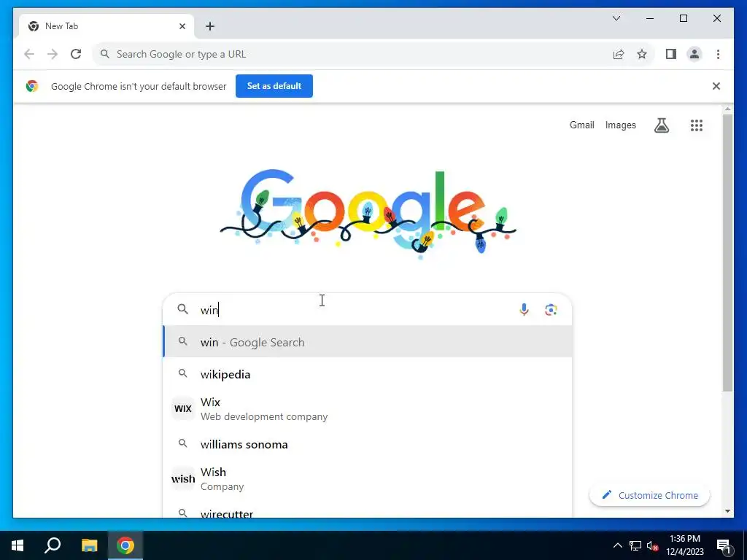Image resolution: width=747 pixels, height=560 pixels.
Task: Open the taskbar clock and date
Action: click(684, 545)
